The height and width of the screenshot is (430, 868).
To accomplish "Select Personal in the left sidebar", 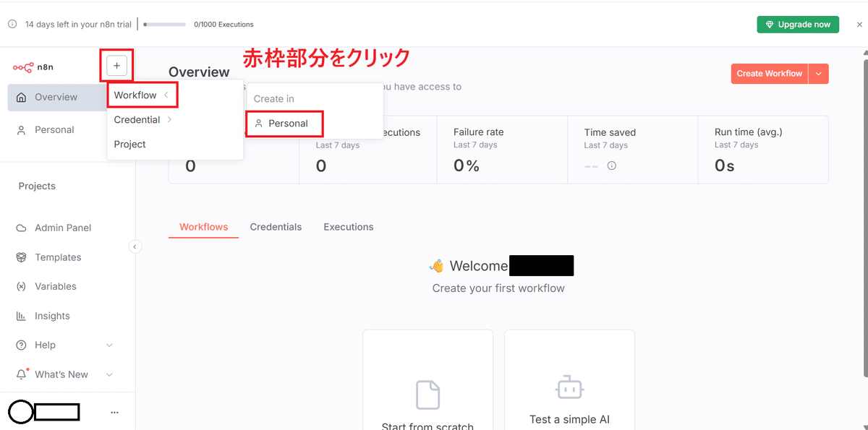I will (54, 129).
